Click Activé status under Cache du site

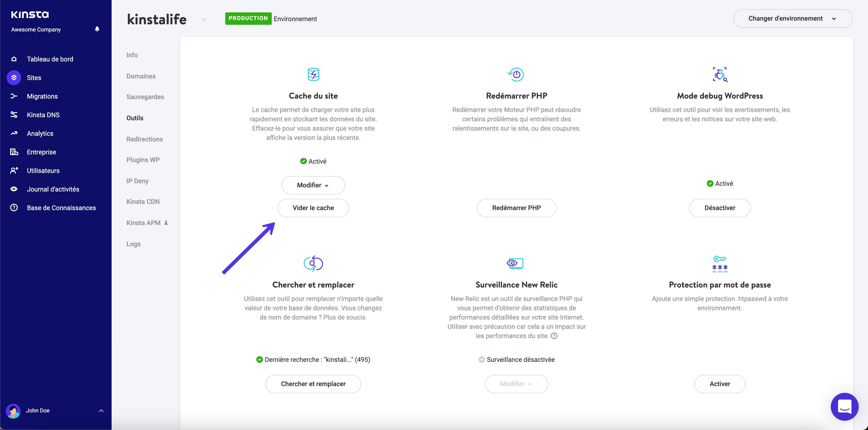click(317, 161)
